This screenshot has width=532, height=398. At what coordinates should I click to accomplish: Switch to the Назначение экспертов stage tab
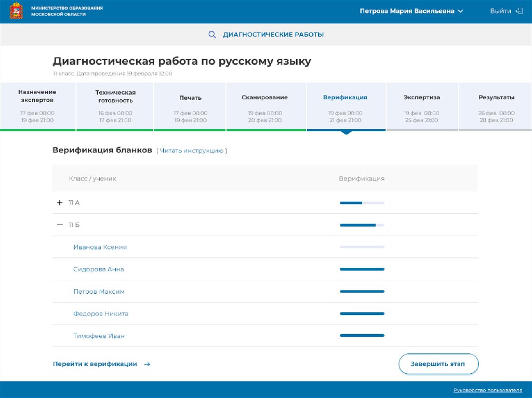pos(37,106)
